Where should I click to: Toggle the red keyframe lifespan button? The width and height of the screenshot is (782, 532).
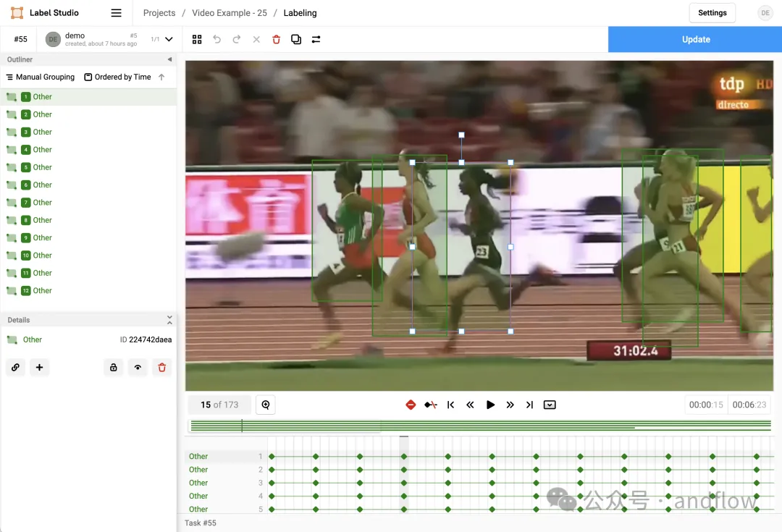411,405
